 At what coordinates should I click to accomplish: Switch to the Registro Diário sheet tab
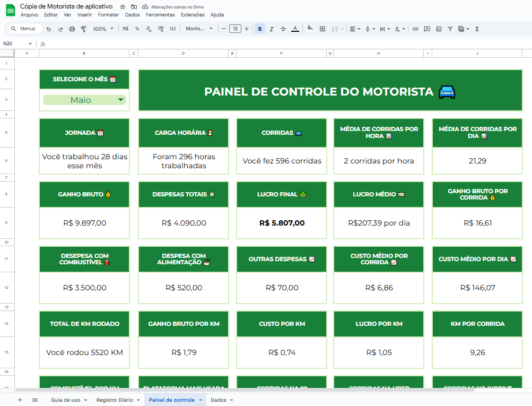(x=115, y=400)
